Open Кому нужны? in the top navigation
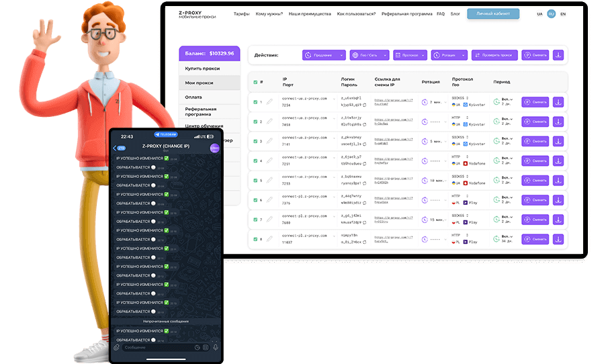The width and height of the screenshot is (604, 364). (x=269, y=14)
